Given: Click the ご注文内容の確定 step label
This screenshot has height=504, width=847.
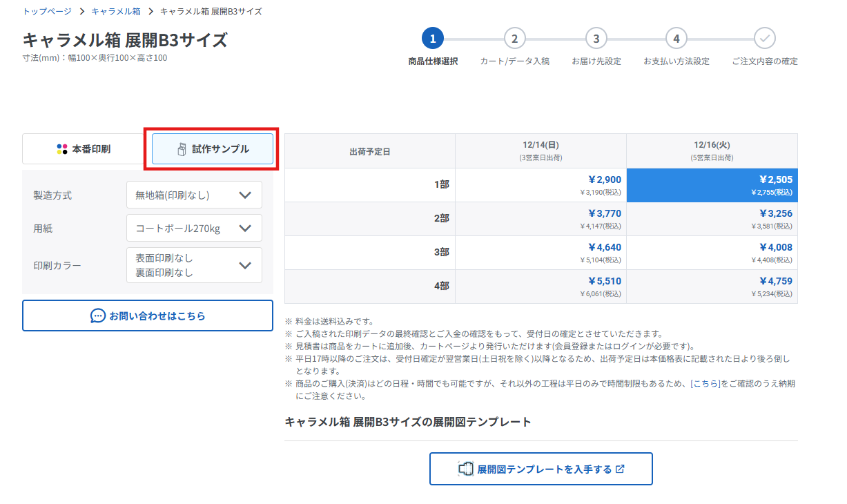Looking at the screenshot, I should 765,61.
